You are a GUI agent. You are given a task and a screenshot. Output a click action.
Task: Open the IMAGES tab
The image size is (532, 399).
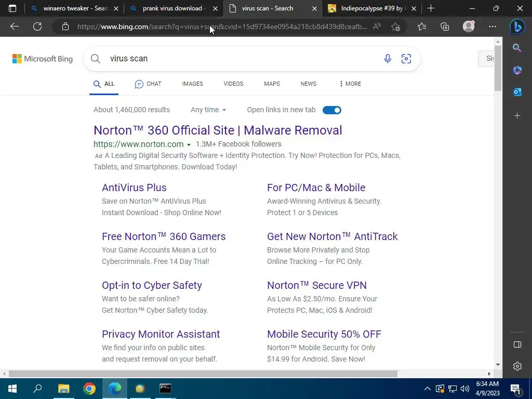tap(192, 84)
